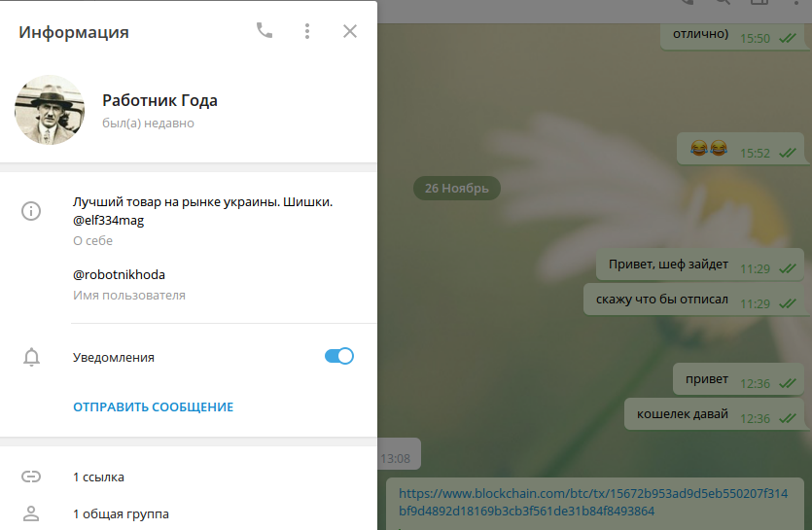Select the @robotnikhoda username text
The image size is (812, 530).
[x=119, y=274]
